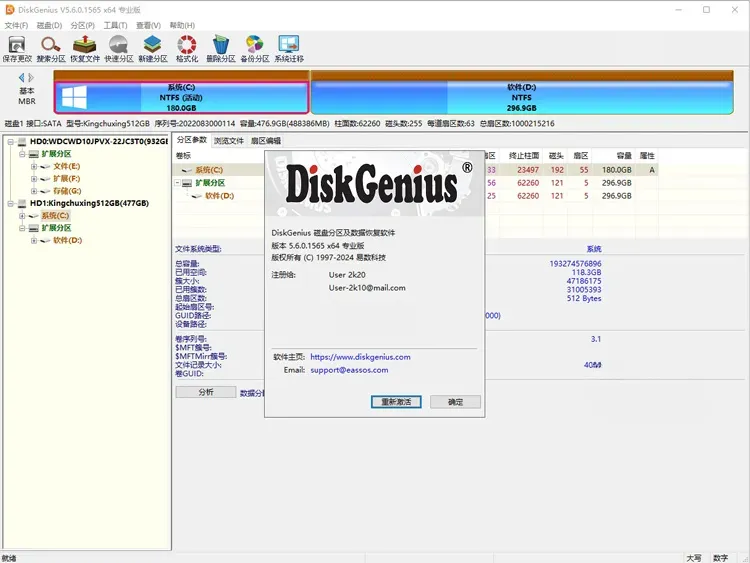Select 扩展(F:) in the disk tree
The image size is (750, 563).
[x=66, y=179]
